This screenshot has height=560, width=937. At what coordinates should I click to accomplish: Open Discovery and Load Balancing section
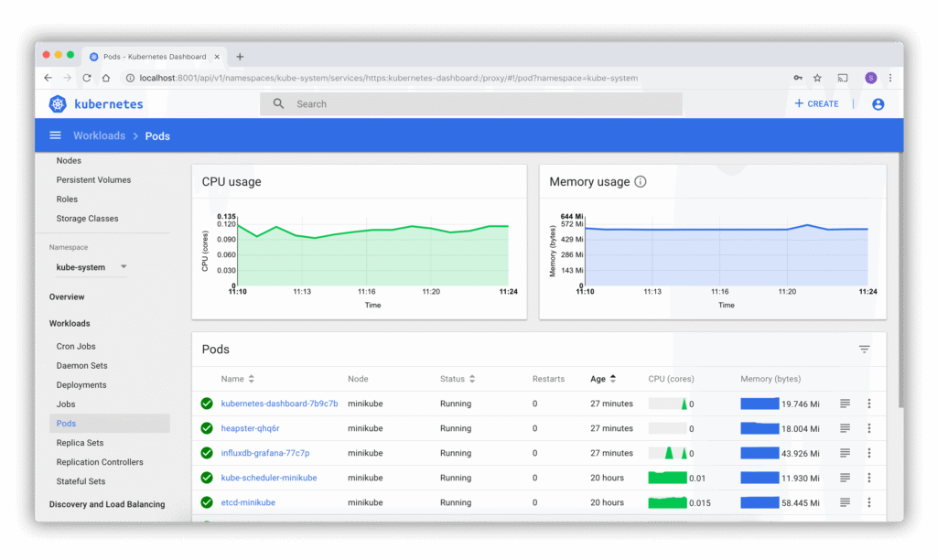[x=107, y=504]
